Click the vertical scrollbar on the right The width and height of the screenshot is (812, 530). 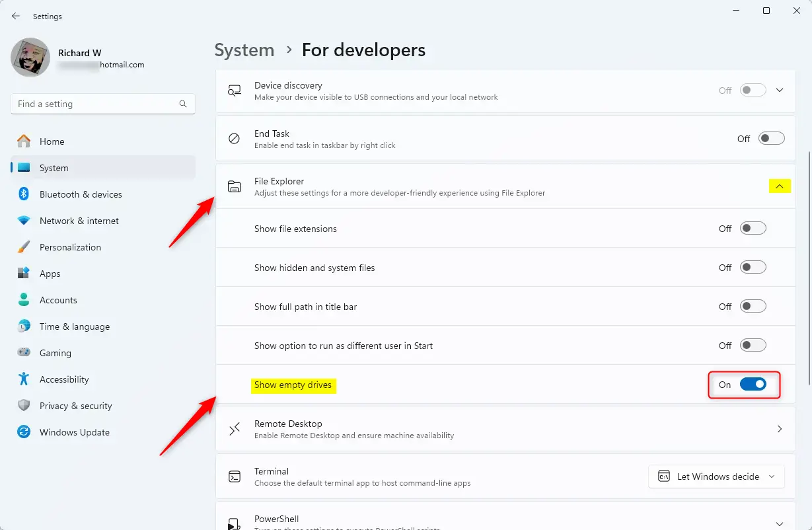808,264
